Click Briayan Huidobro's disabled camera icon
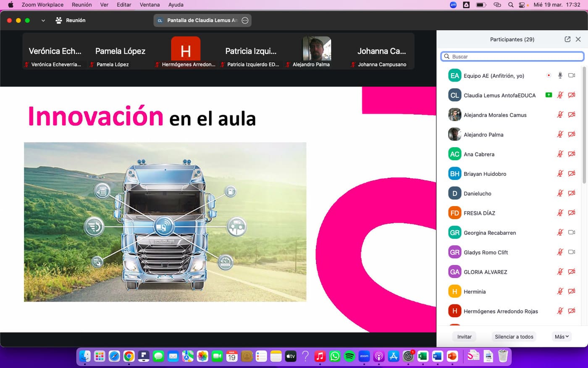The width and height of the screenshot is (588, 368). [x=572, y=174]
